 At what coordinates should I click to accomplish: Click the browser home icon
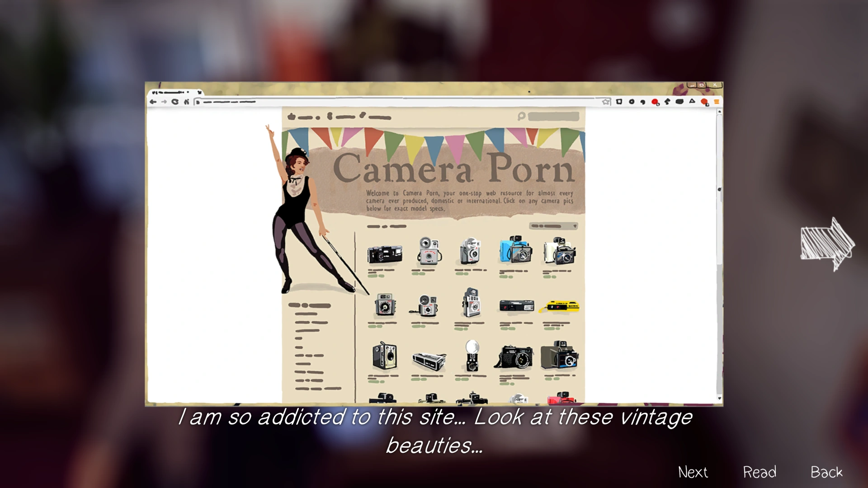(186, 102)
